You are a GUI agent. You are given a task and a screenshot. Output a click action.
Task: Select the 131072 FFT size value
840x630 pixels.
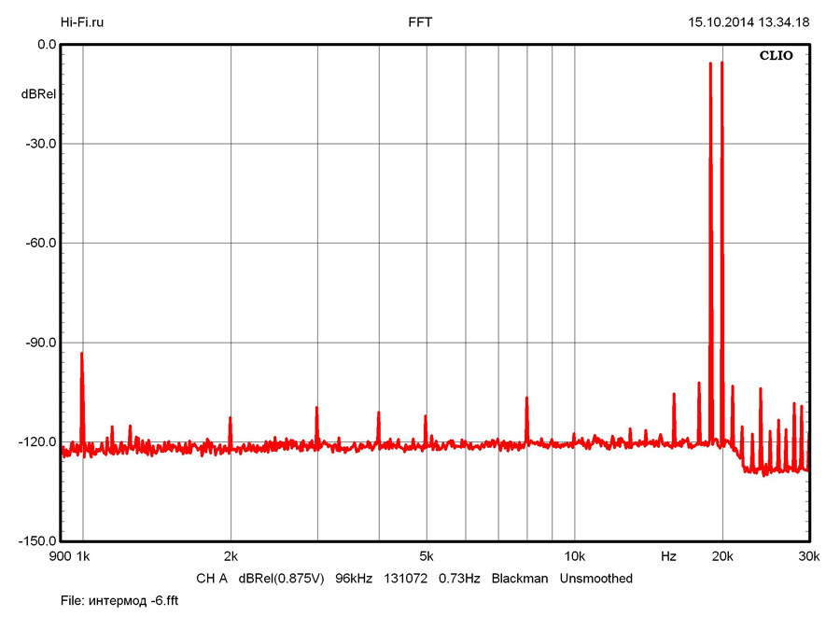click(405, 579)
